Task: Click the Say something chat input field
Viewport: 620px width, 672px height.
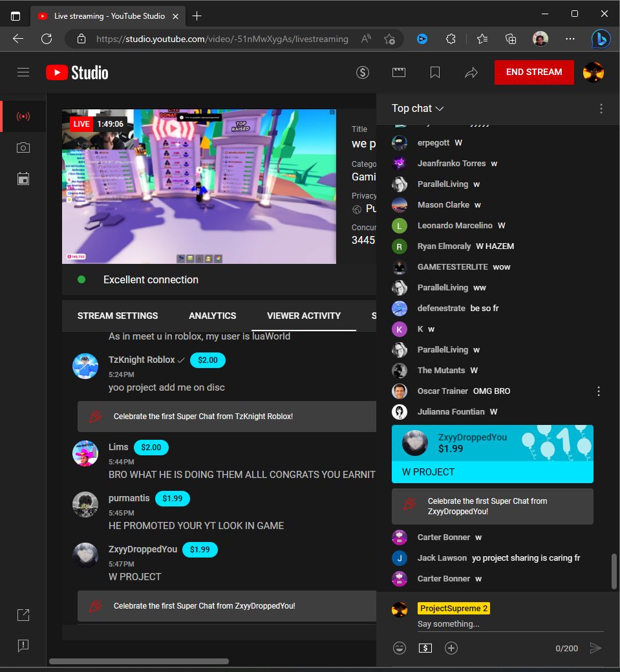Action: coord(510,624)
